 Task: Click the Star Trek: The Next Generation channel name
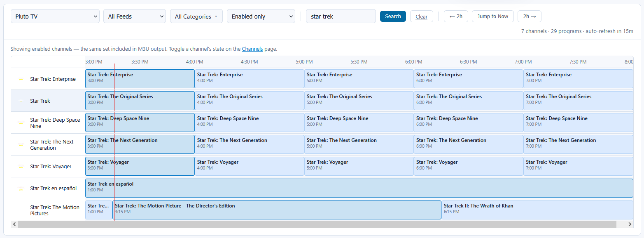point(52,145)
